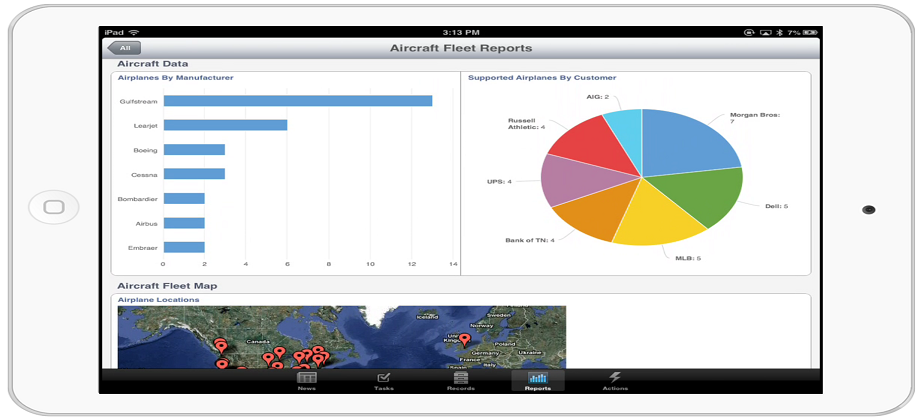Tap the 'MLB: 5' label
This screenshot has height=420, width=920.
pos(689,258)
